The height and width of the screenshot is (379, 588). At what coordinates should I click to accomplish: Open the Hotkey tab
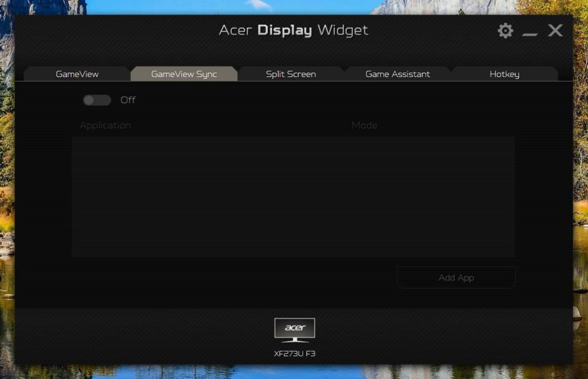coord(505,74)
